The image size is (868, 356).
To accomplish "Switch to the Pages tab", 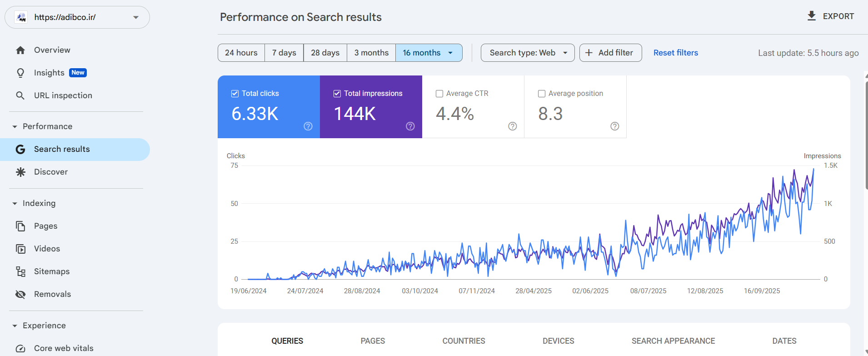I will click(373, 341).
